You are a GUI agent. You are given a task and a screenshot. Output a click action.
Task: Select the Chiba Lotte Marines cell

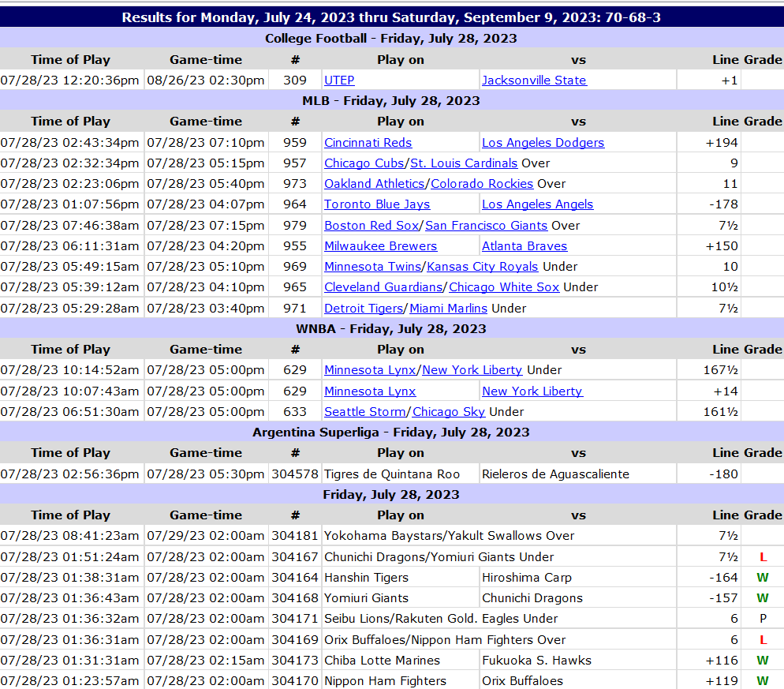point(401,661)
